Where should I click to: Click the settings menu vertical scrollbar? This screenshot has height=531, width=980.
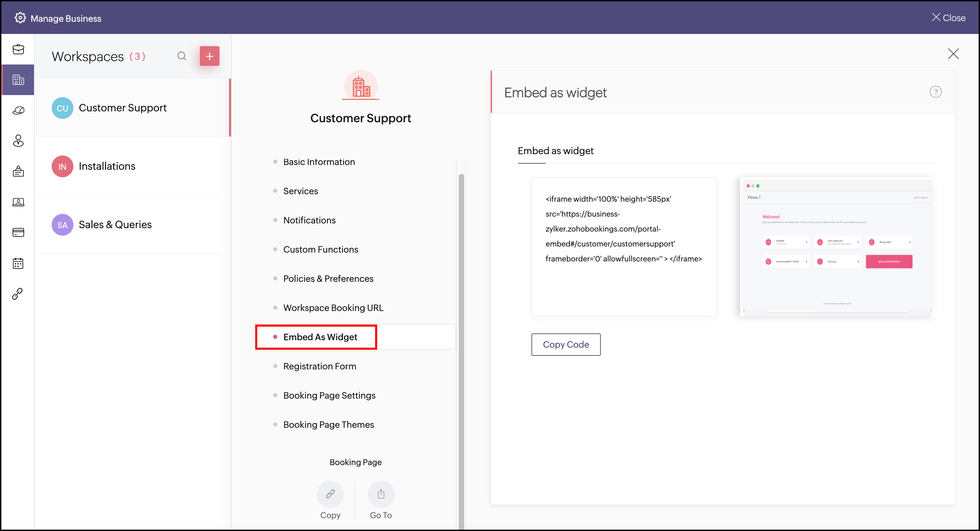[x=461, y=342]
